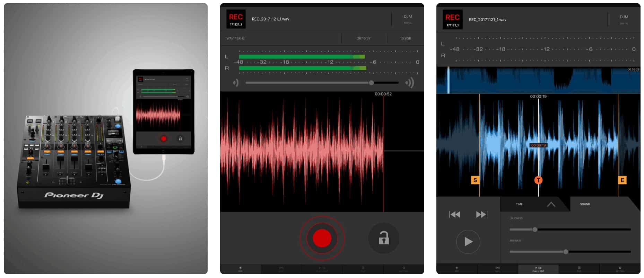Click the loud-volume speaker icon

[409, 83]
